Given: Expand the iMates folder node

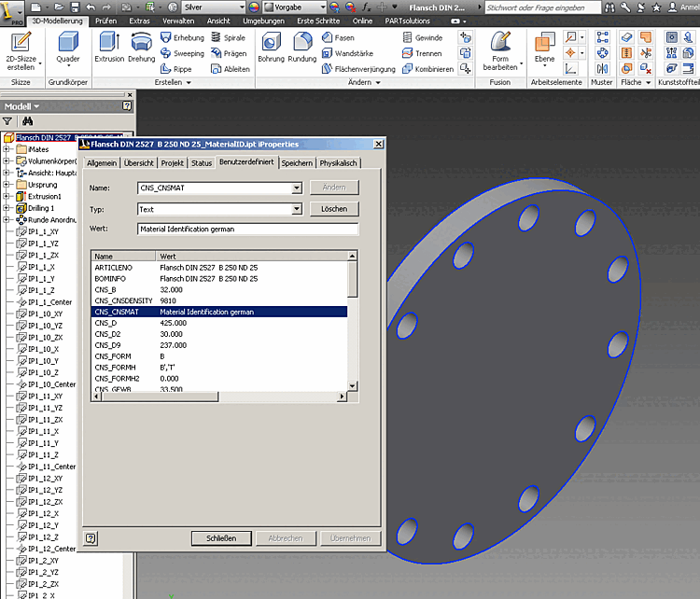Looking at the screenshot, I should pyautogui.click(x=7, y=149).
